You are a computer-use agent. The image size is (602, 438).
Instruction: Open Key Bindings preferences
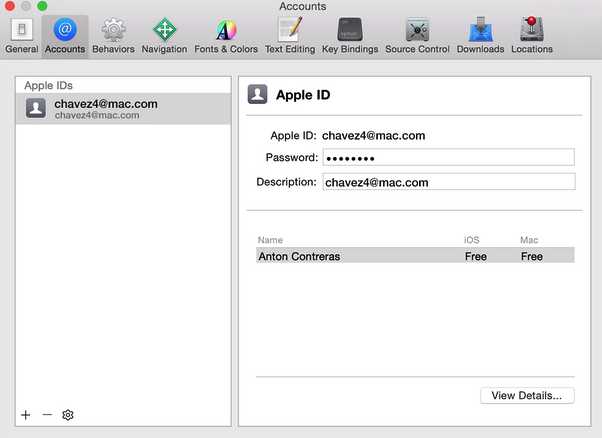pyautogui.click(x=350, y=36)
